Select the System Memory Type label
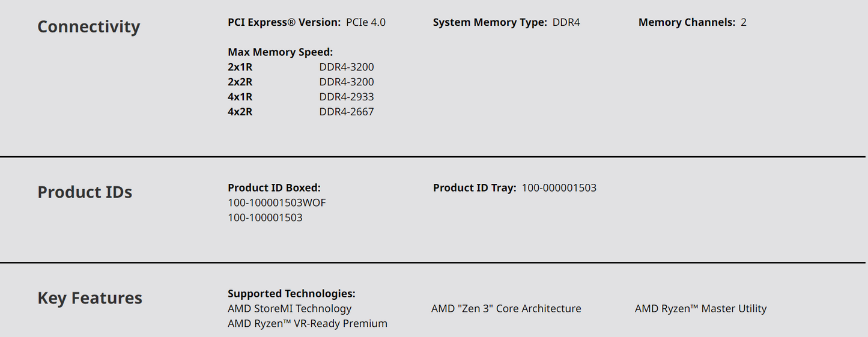 coord(490,23)
